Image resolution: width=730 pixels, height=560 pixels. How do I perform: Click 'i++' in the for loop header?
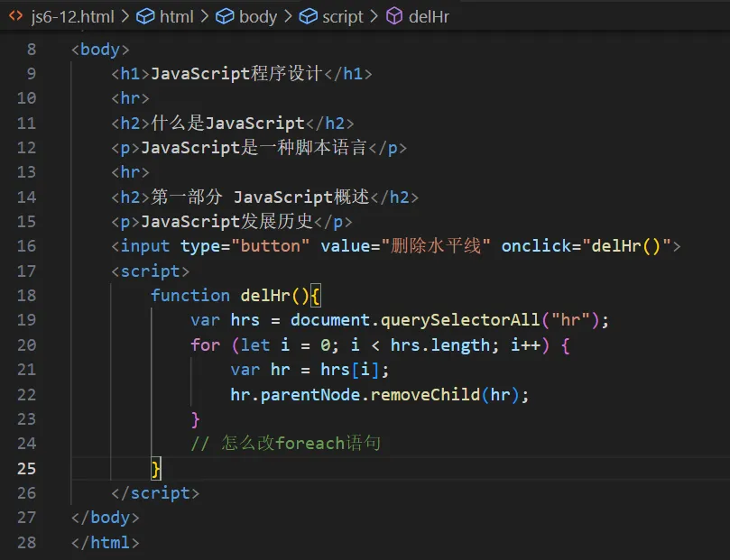525,345
